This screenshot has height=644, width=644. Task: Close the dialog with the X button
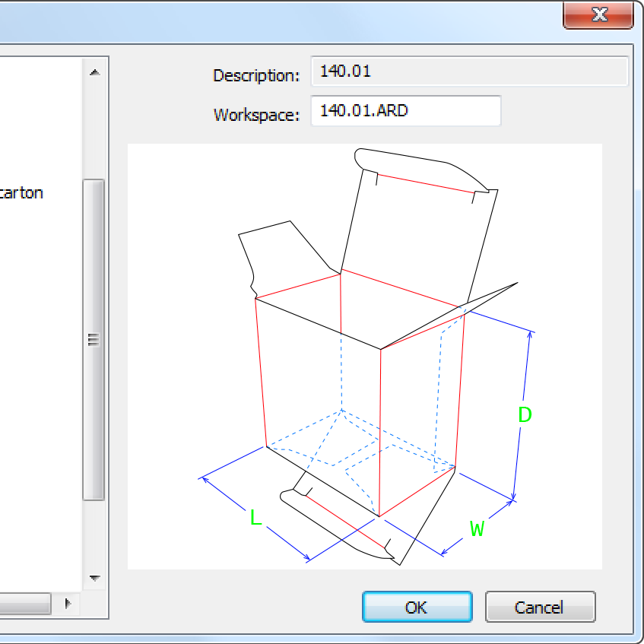click(598, 14)
